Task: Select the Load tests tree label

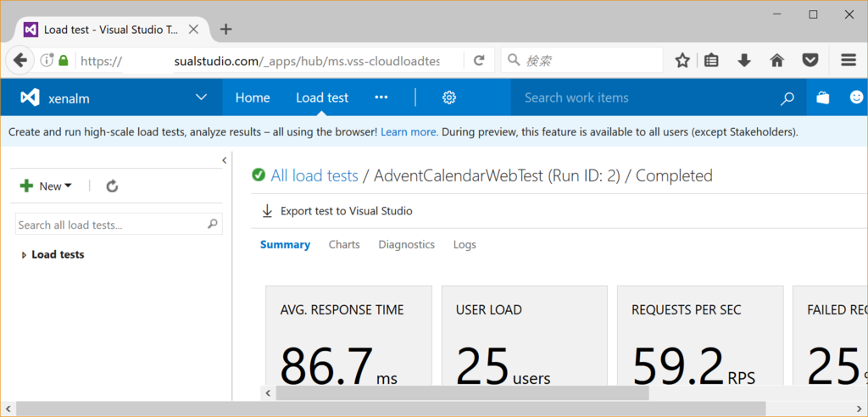Action: [x=58, y=255]
